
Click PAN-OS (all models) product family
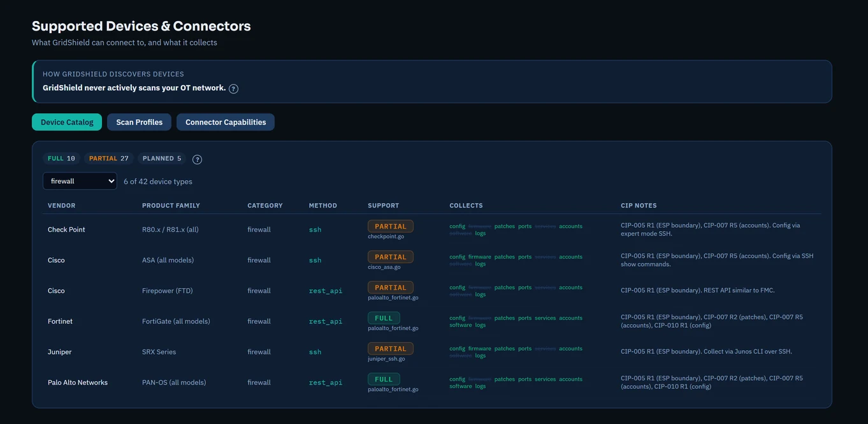(x=174, y=382)
